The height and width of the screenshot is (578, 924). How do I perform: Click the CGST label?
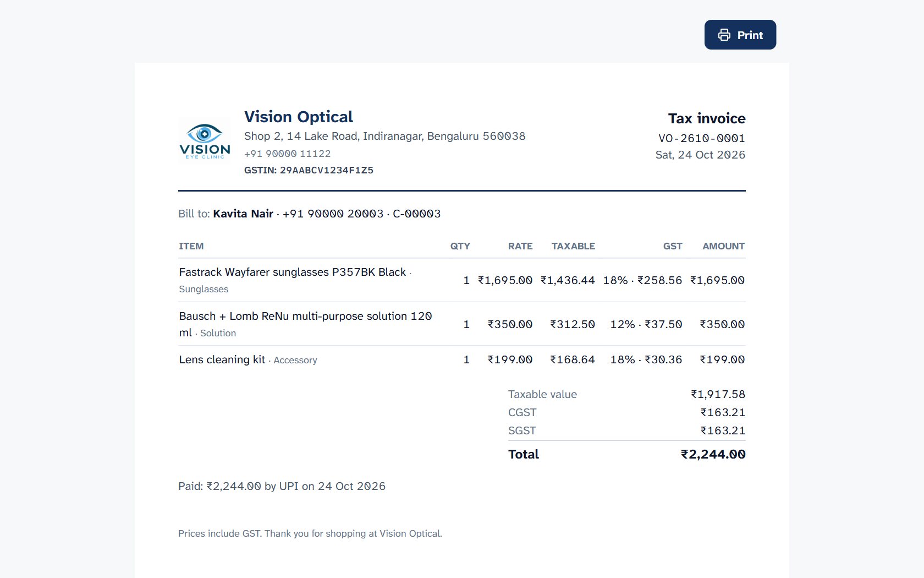522,412
